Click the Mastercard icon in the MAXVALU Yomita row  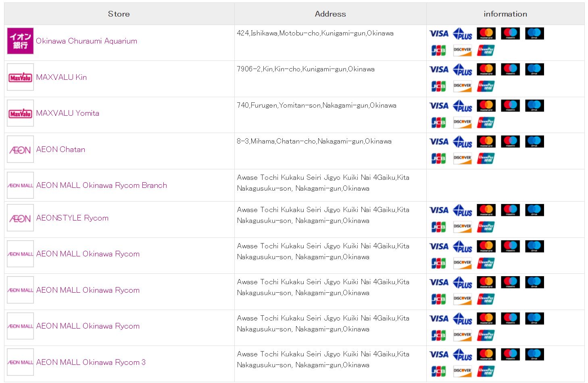(x=486, y=106)
